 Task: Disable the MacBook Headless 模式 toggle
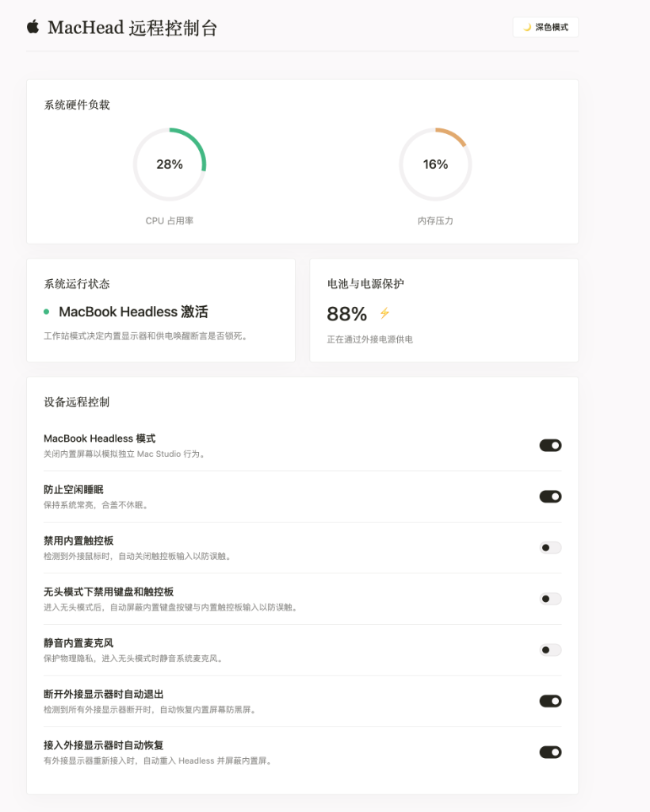(x=550, y=446)
